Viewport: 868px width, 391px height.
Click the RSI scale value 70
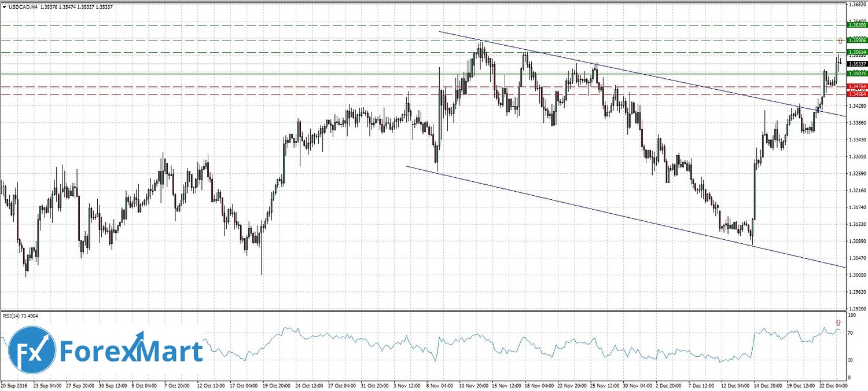pyautogui.click(x=851, y=334)
